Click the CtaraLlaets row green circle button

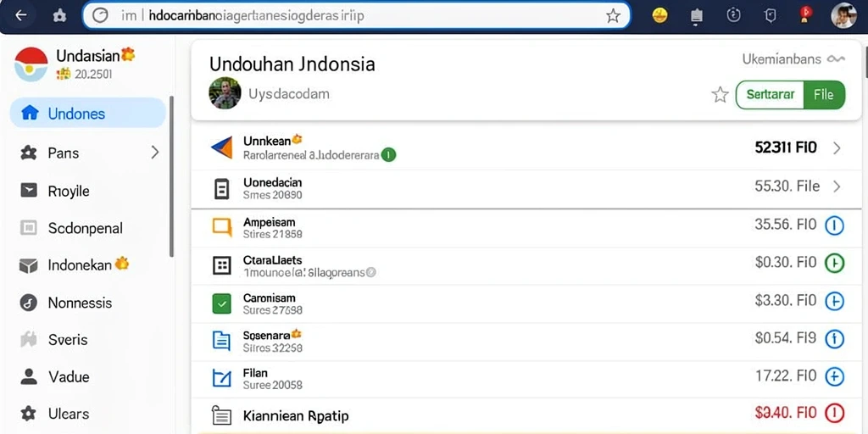pos(834,263)
